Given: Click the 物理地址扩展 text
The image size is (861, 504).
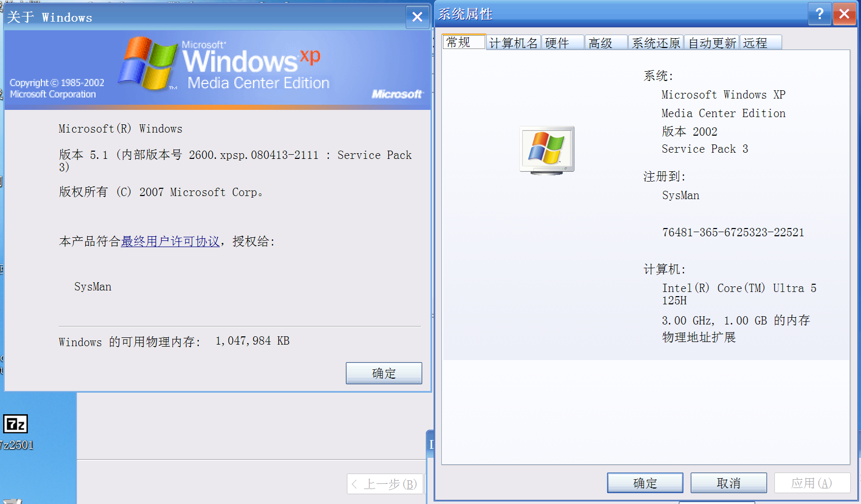Looking at the screenshot, I should click(699, 337).
